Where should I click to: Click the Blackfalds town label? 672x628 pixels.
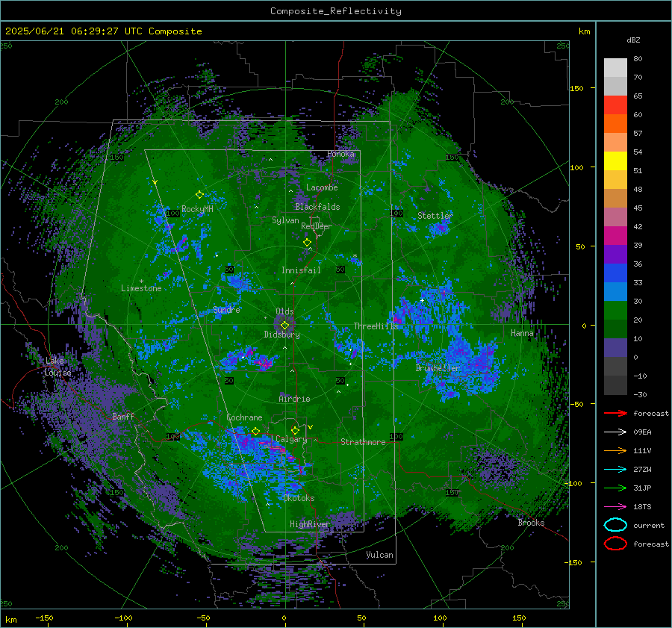[x=317, y=207]
